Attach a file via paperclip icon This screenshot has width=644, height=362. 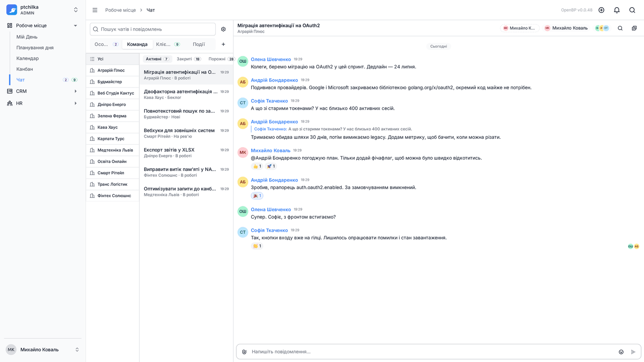click(x=244, y=352)
